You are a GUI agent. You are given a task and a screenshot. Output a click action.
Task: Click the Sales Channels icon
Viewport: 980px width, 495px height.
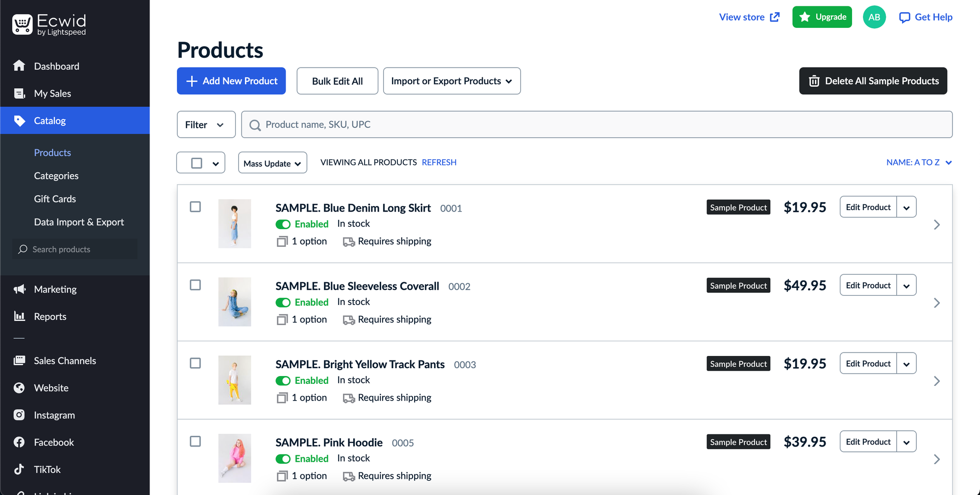(x=20, y=360)
